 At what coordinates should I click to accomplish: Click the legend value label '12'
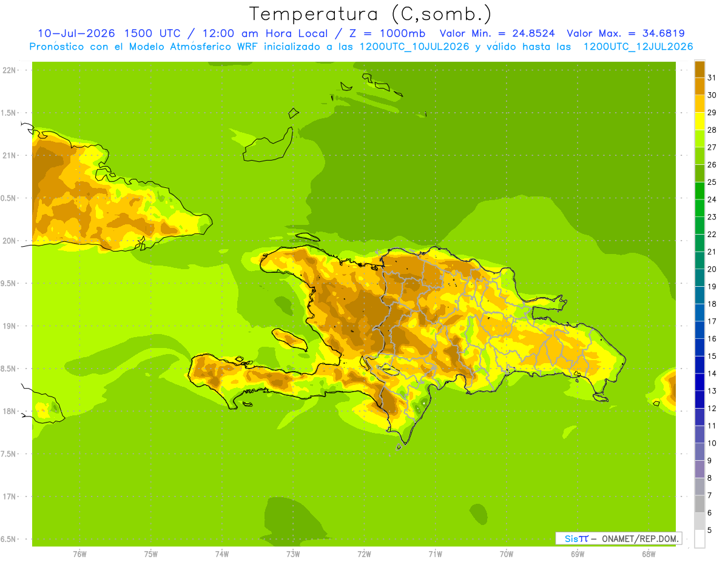tap(712, 408)
